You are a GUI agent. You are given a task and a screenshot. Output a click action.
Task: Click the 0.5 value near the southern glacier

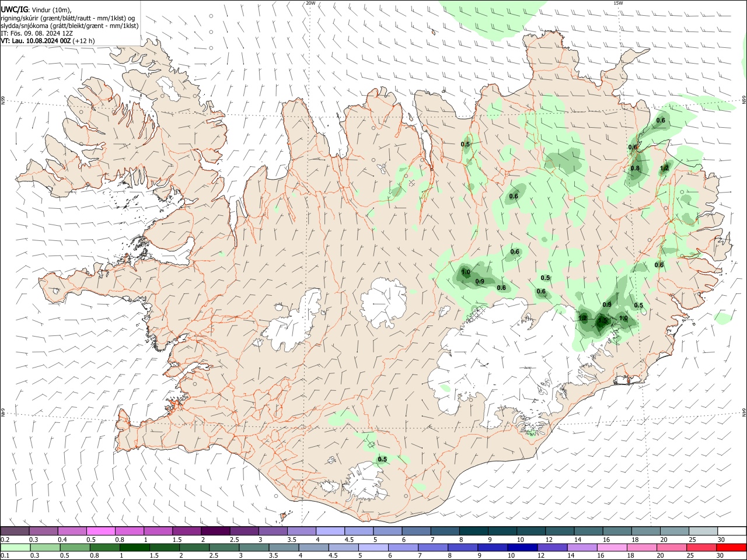[x=382, y=459]
